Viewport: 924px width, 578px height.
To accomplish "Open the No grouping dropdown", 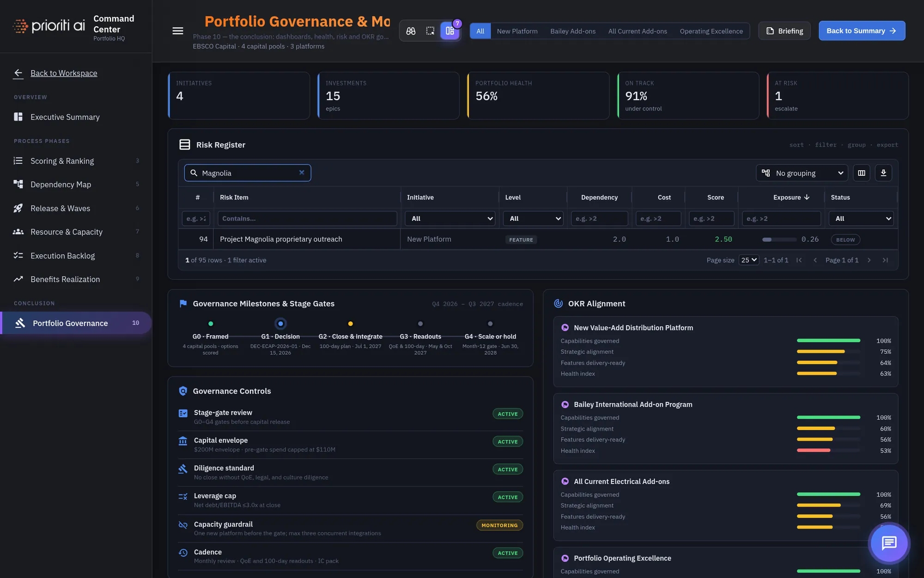I will (802, 173).
